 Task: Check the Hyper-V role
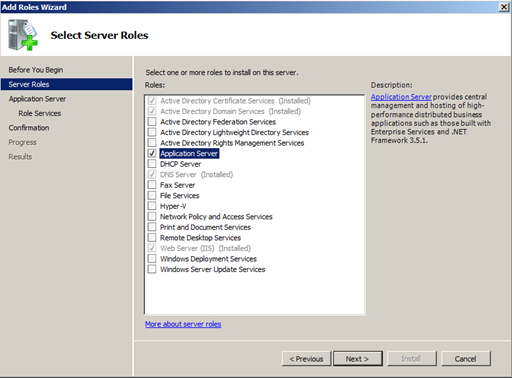coord(152,206)
